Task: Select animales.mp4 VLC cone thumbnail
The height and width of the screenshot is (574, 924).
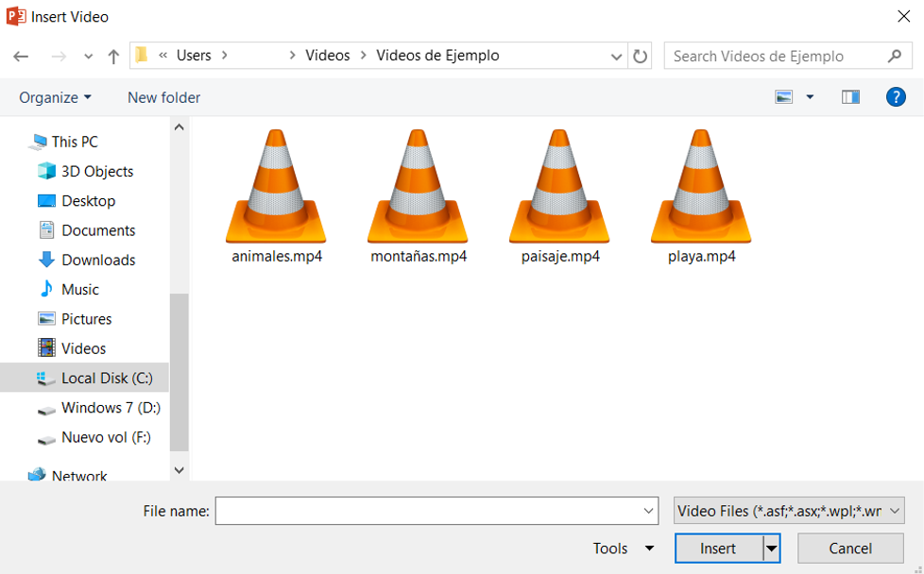Action: [276, 186]
